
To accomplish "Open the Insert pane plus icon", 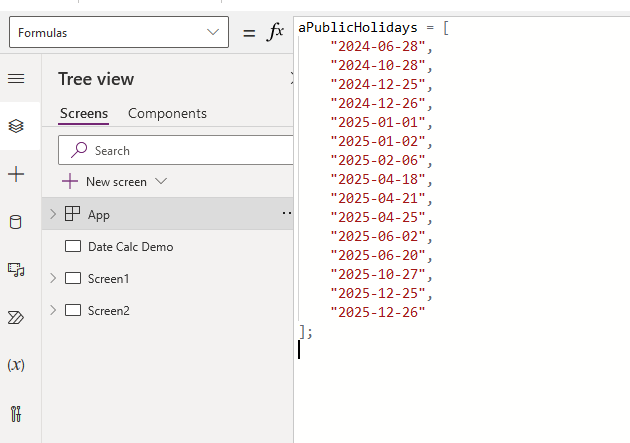I will 16,175.
